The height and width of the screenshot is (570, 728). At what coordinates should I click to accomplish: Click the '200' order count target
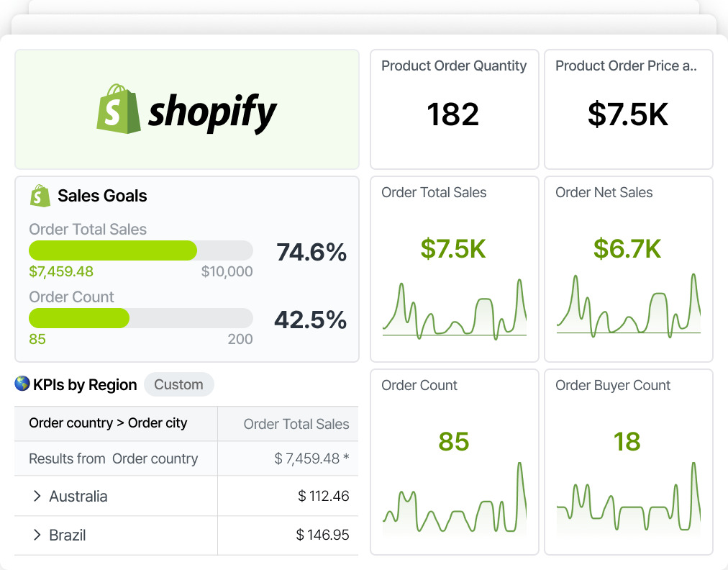click(x=240, y=339)
